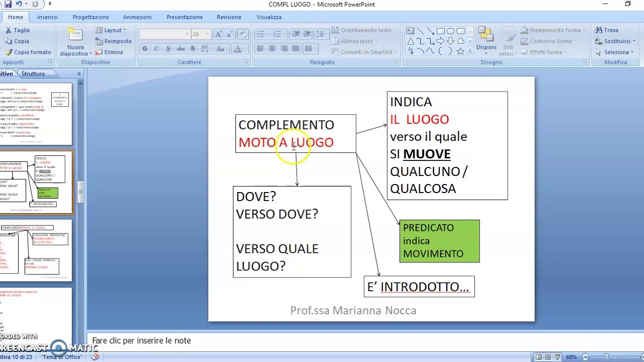Click the Bold (G) formatting button
The width and height of the screenshot is (644, 362).
[x=145, y=49]
